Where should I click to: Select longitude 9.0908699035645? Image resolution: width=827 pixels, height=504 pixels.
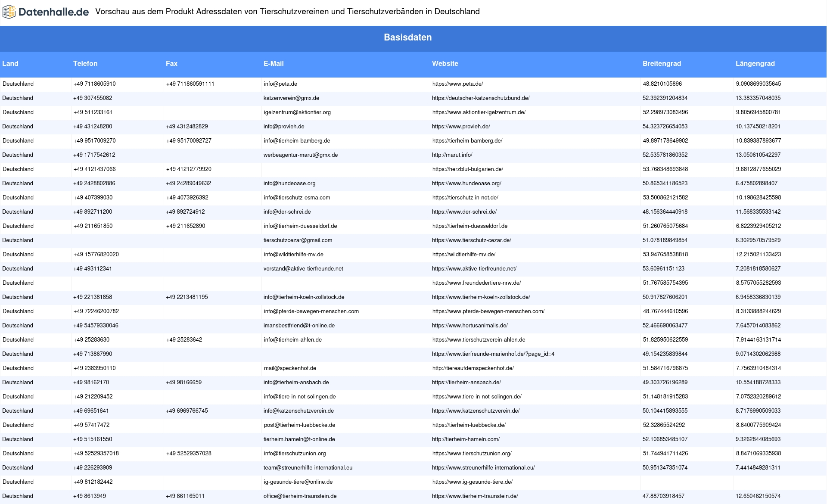tap(758, 84)
